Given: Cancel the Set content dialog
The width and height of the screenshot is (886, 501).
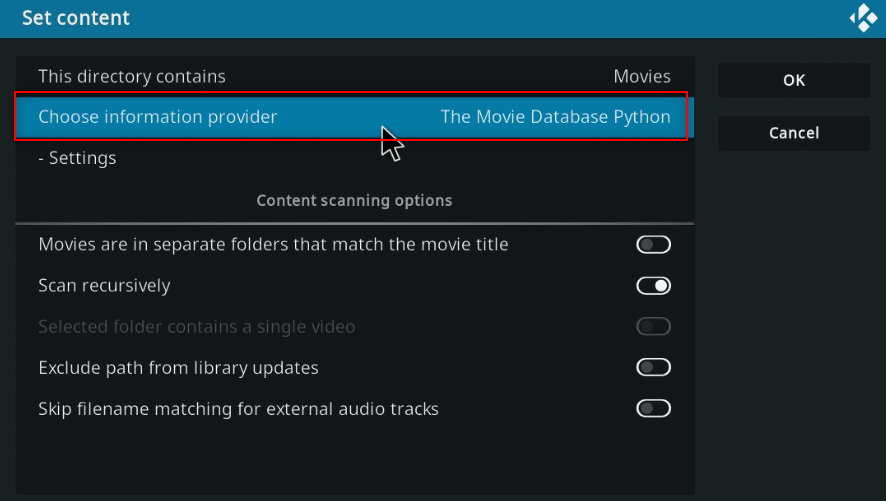Looking at the screenshot, I should click(794, 133).
